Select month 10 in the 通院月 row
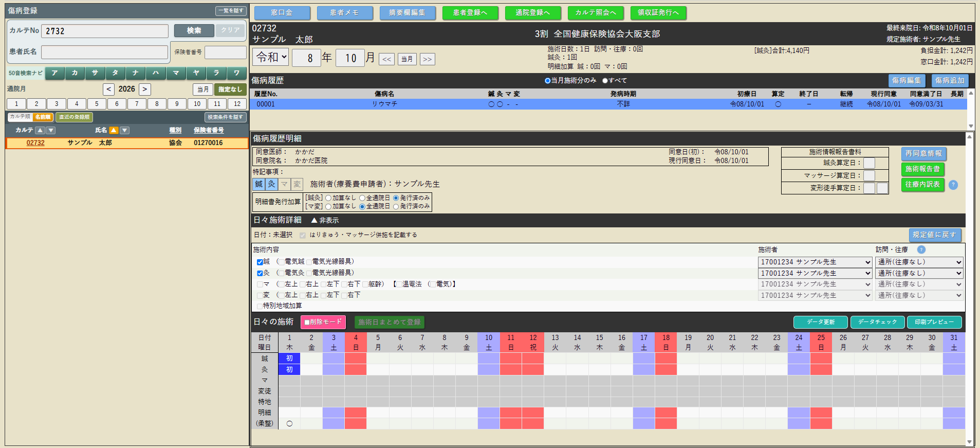The height and width of the screenshot is (448, 980). 197,104
